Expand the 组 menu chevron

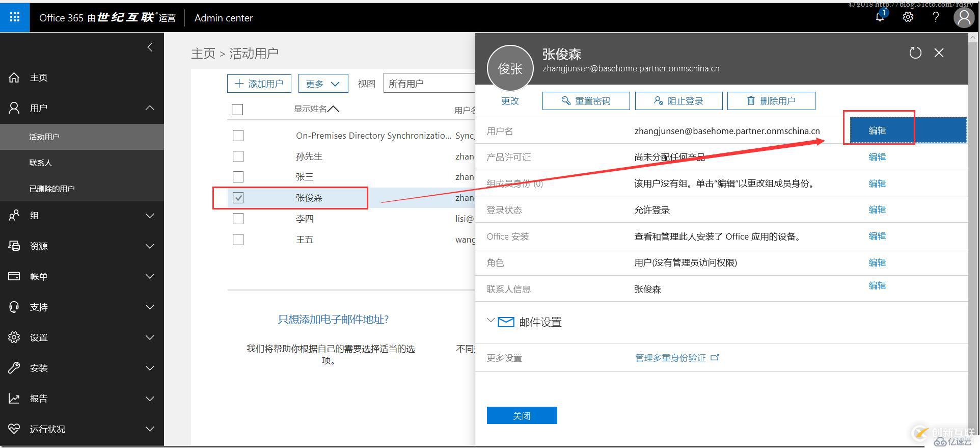150,216
